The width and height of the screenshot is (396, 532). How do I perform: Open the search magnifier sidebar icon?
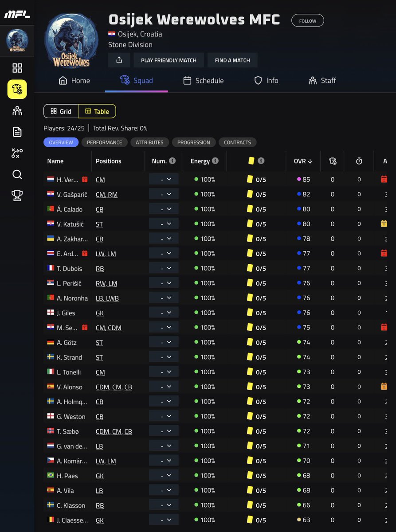[17, 174]
